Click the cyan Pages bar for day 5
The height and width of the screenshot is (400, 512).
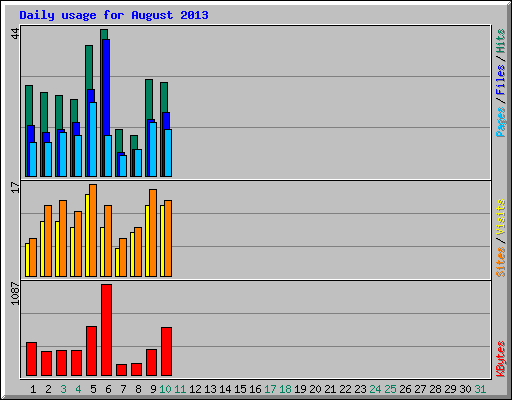93,139
